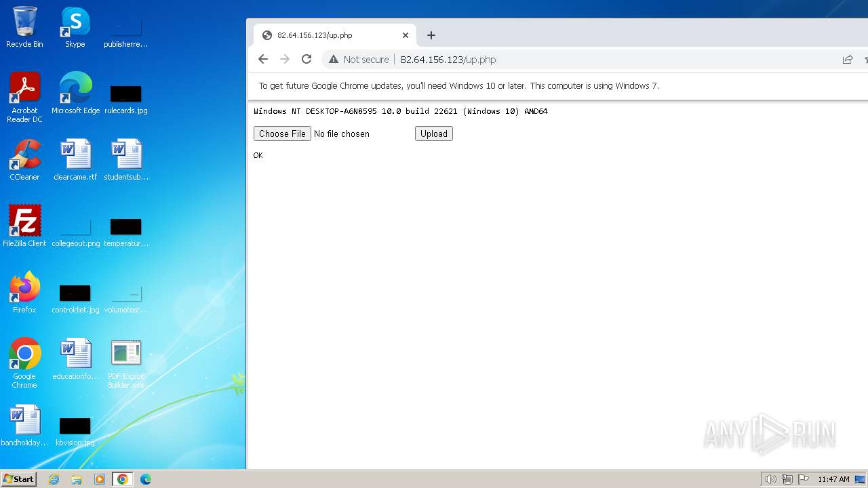Select the educationfo... document icon
Image resolution: width=868 pixels, height=488 pixels.
[75, 359]
